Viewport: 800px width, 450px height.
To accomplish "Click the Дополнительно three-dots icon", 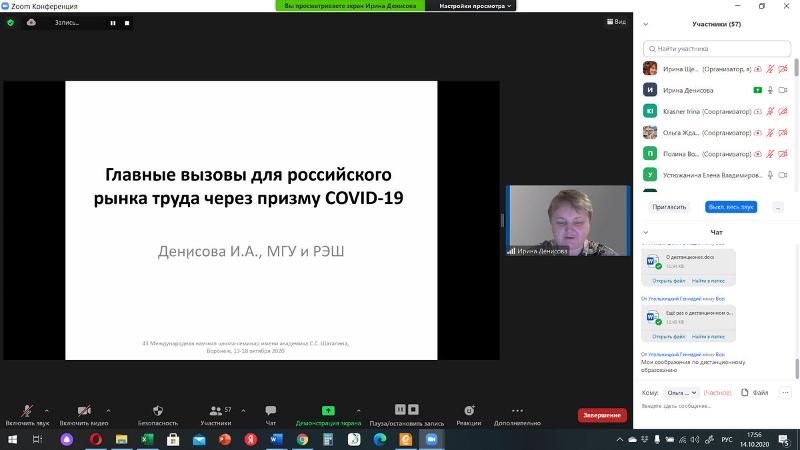I will point(517,410).
